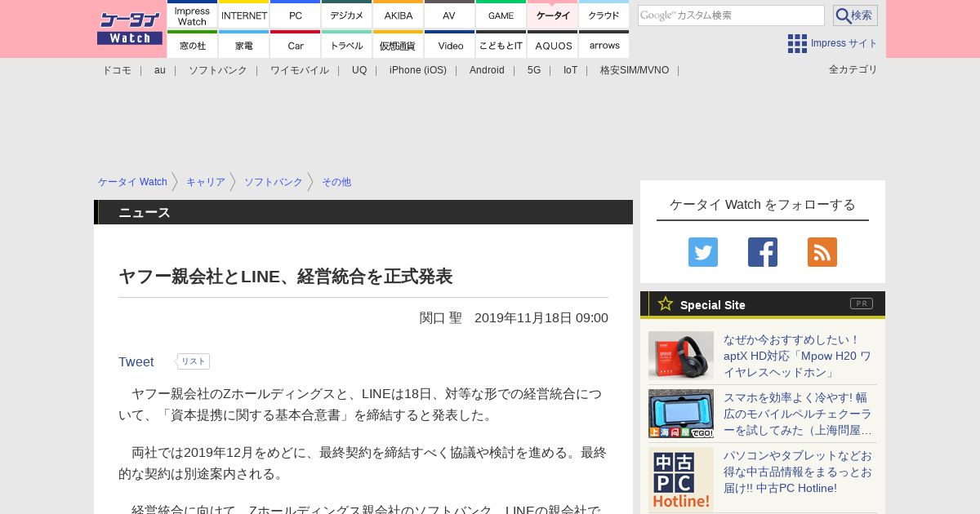Open the Twitter follow icon
The image size is (980, 514).
[703, 252]
